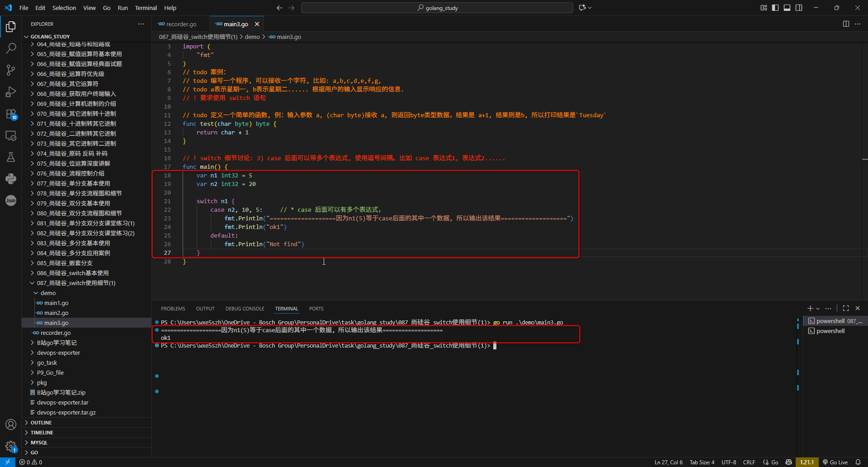Click the demo breadcrumb segment

[252, 37]
